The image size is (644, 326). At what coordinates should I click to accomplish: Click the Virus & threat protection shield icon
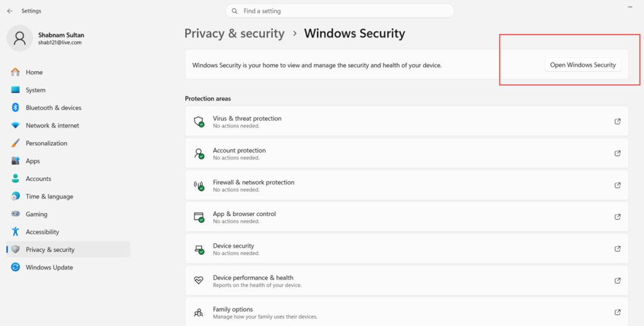(x=199, y=122)
